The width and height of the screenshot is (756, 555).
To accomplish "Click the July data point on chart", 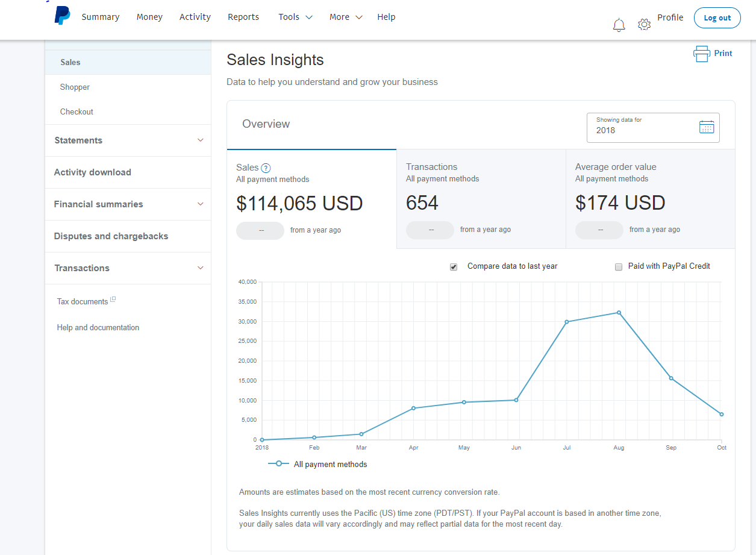I will [566, 322].
